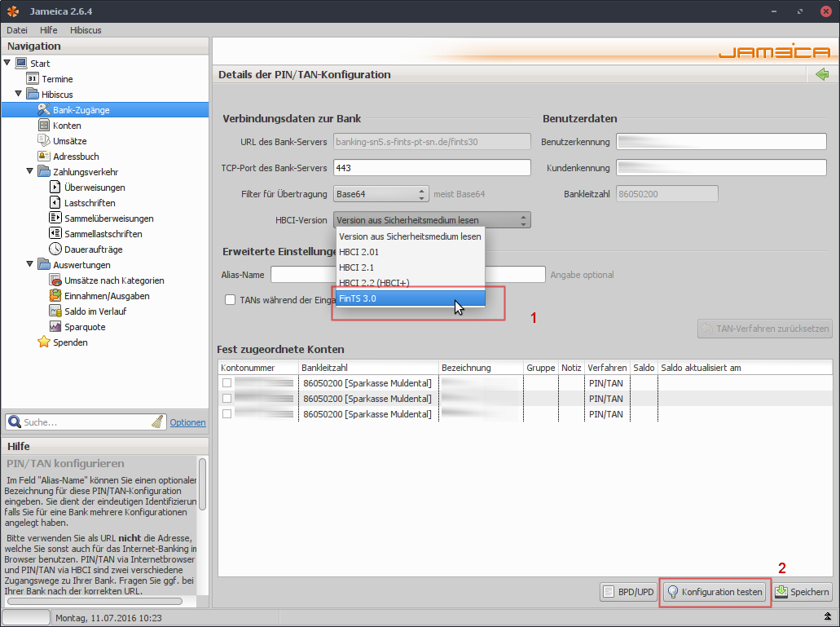Image resolution: width=840 pixels, height=627 pixels.
Task: Click the Zahlungsverkehr folder icon
Action: point(43,172)
